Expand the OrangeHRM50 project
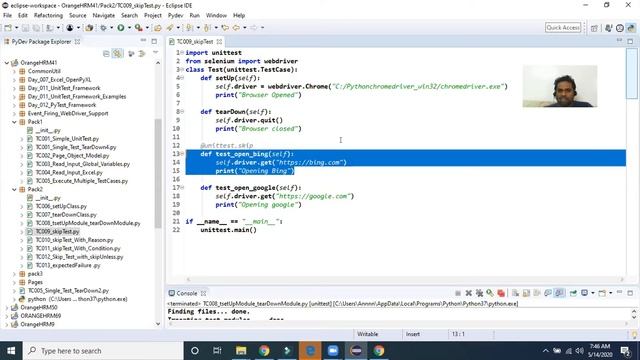Screen dimensions: 640x360 (7, 307)
